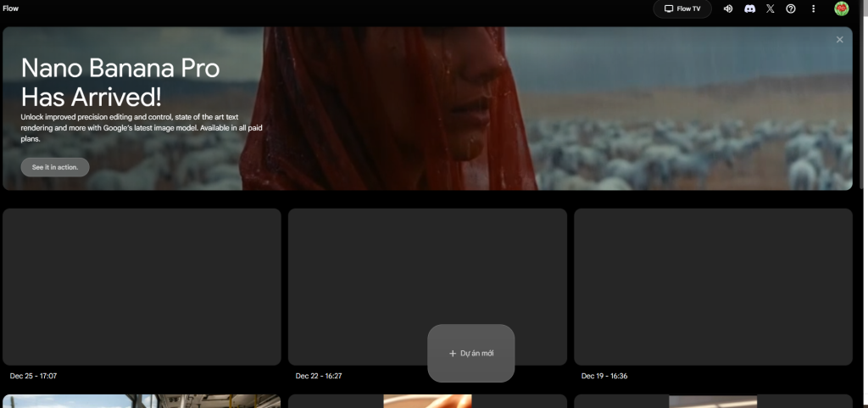The width and height of the screenshot is (868, 408).
Task: Select the Dec 22 - 16:27 project label
Action: click(319, 376)
